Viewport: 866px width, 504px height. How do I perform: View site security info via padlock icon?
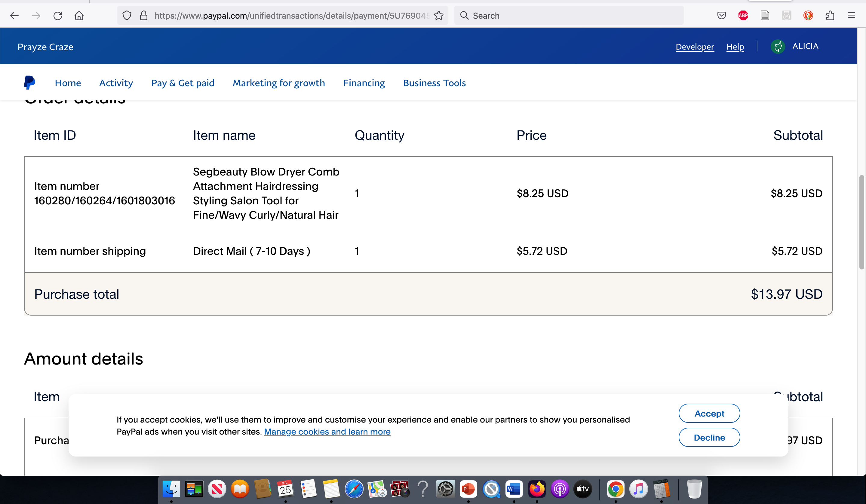(144, 15)
